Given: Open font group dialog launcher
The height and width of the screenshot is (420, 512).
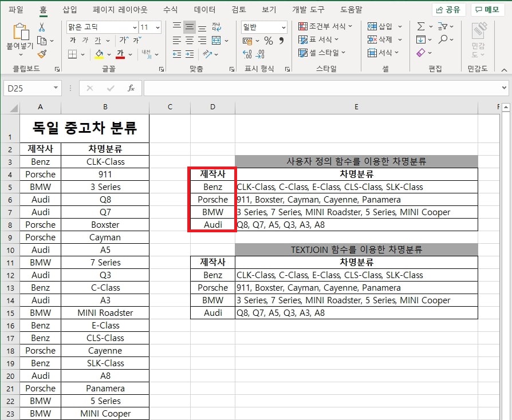Looking at the screenshot, I should pos(162,69).
